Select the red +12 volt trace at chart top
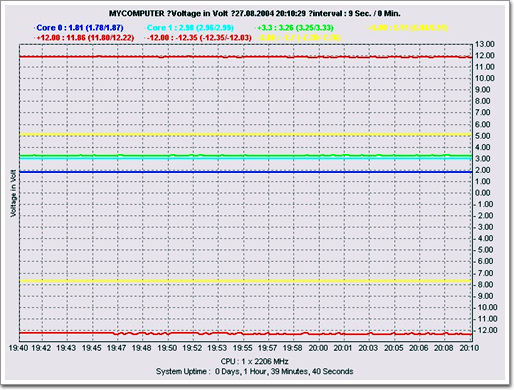Viewport: 514px width, 390px height. 246,57
